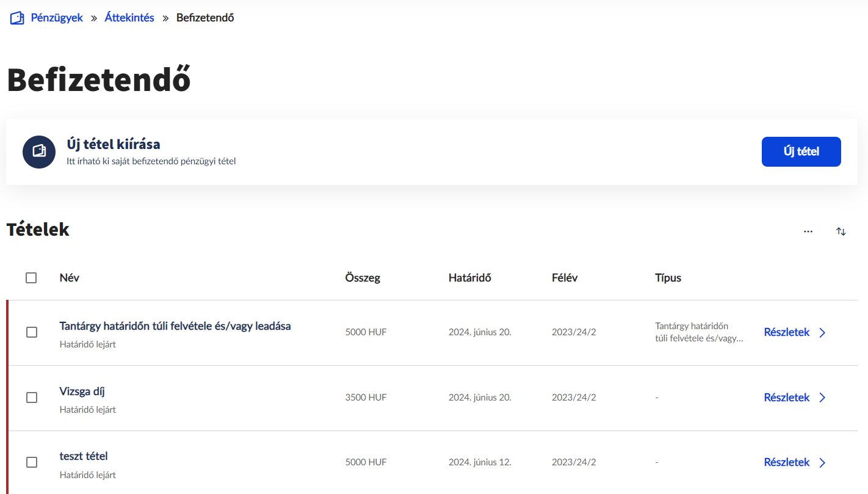The height and width of the screenshot is (494, 868).
Task: Click the chevron arrow in the teszt tétel row
Action: tap(822, 462)
